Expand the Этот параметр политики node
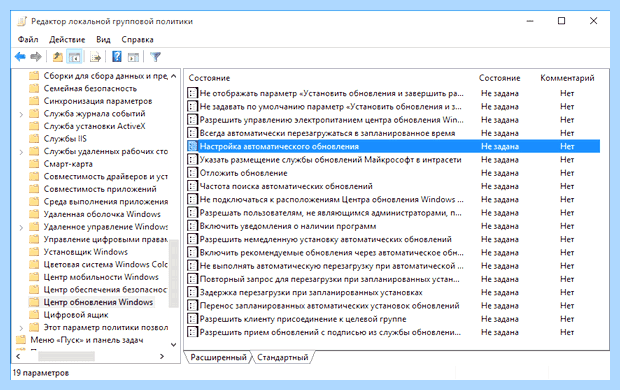Viewport: 620px width, 390px height. [x=21, y=328]
